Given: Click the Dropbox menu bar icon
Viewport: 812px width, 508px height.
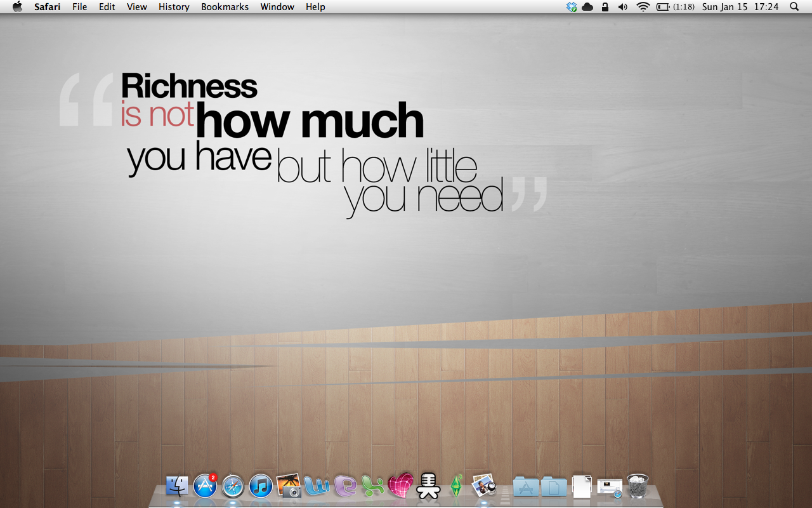Looking at the screenshot, I should [572, 7].
